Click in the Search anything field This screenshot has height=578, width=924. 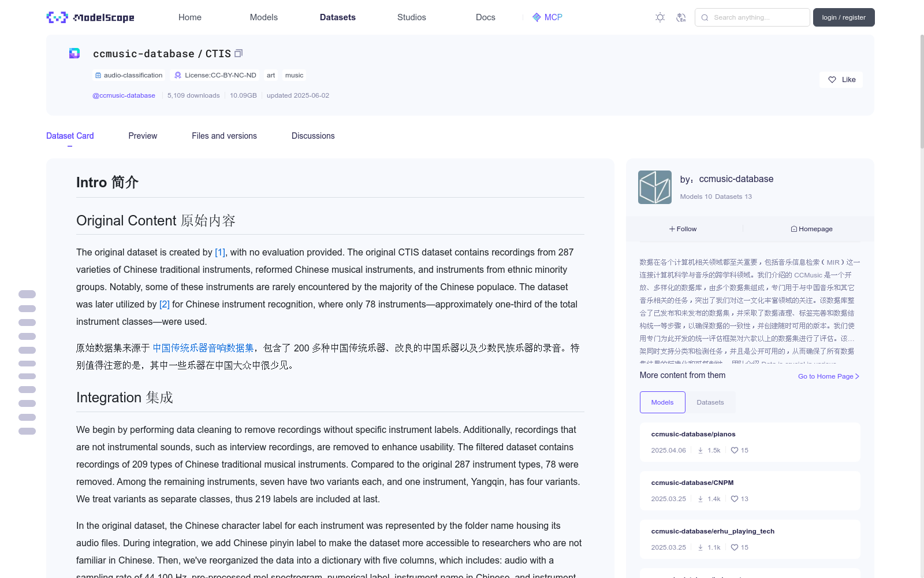pyautogui.click(x=752, y=17)
